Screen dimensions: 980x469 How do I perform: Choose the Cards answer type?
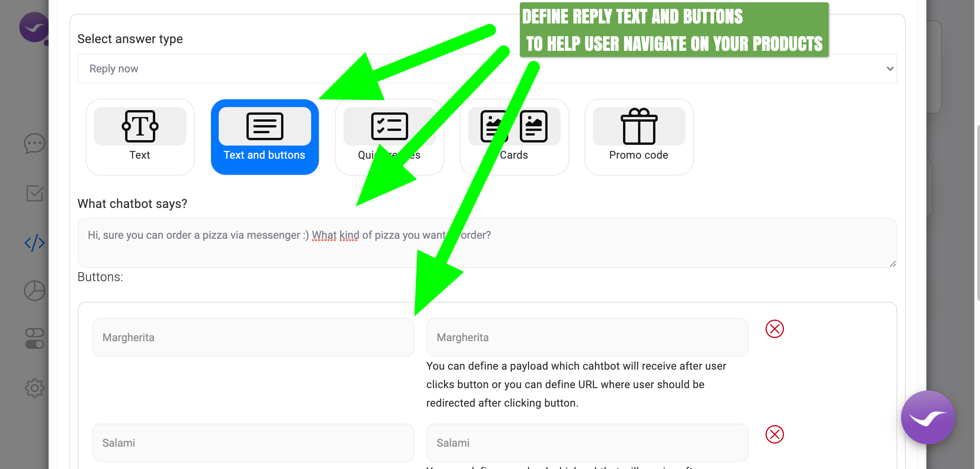[x=514, y=137]
